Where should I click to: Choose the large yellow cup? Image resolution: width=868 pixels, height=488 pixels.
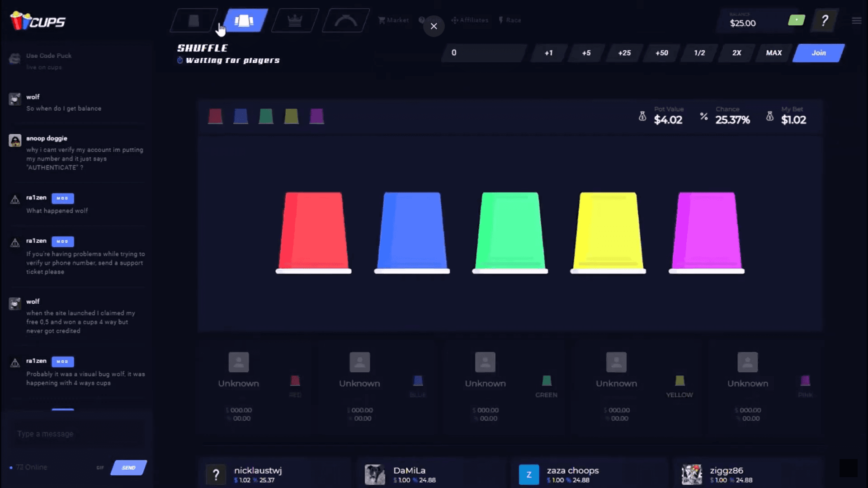[608, 232]
